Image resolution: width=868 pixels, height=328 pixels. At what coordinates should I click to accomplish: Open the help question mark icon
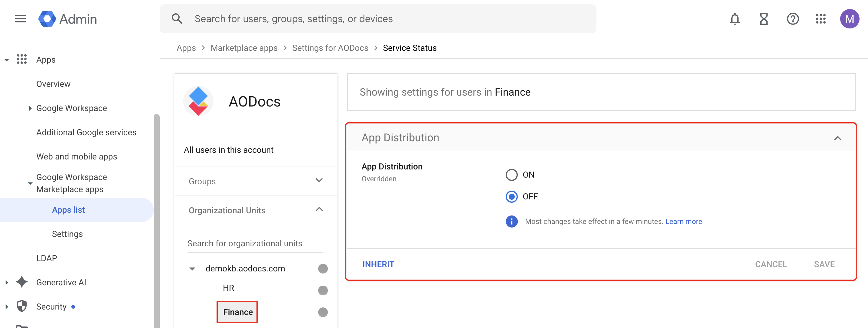[792, 19]
